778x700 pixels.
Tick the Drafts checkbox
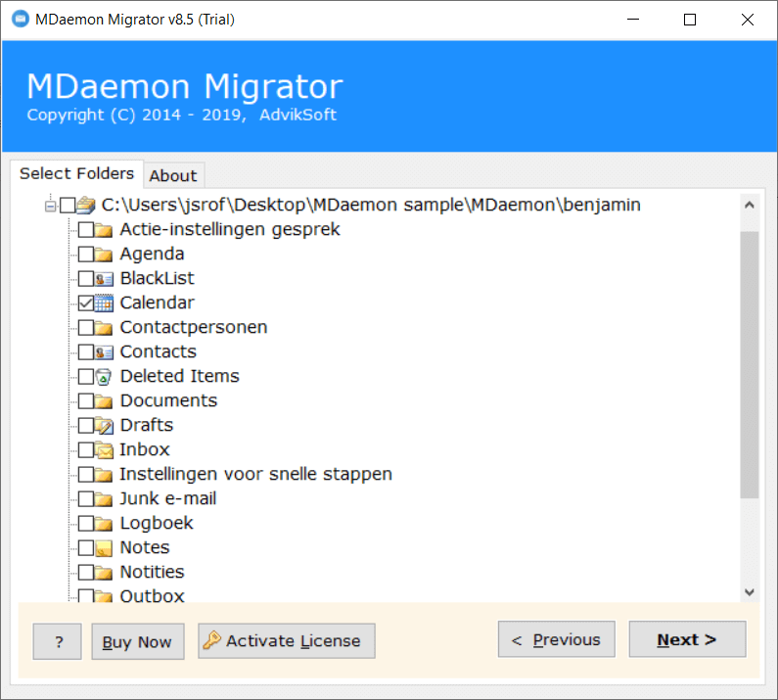point(86,426)
